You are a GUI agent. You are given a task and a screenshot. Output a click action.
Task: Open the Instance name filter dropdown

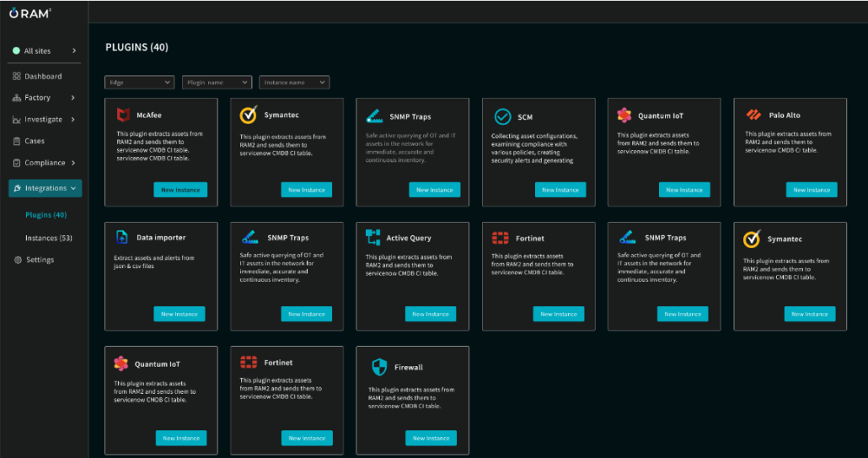tap(294, 82)
